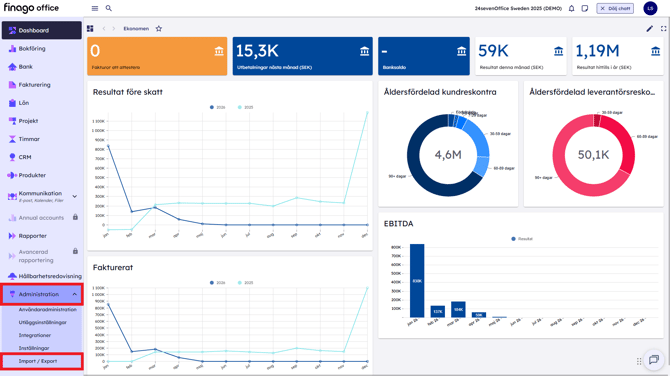
Task: Open CRM in the sidebar
Action: [x=41, y=157]
